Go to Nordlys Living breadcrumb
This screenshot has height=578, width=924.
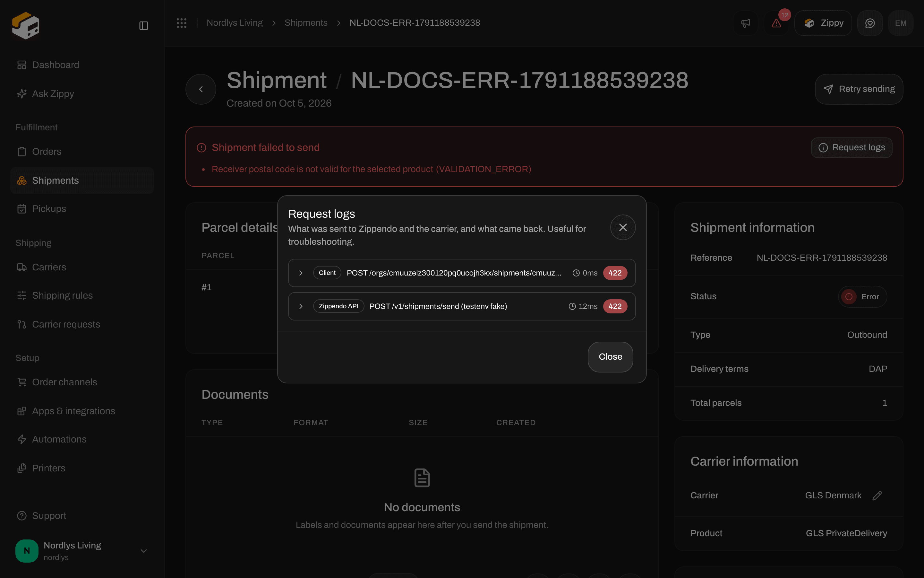tap(235, 23)
